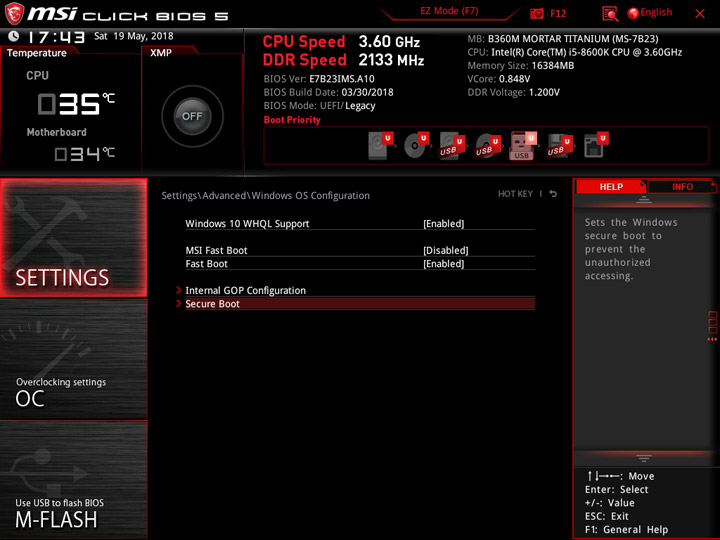Click the DDR Speed 2133 MHz value
Screen dimensions: 720x540
pos(391,60)
